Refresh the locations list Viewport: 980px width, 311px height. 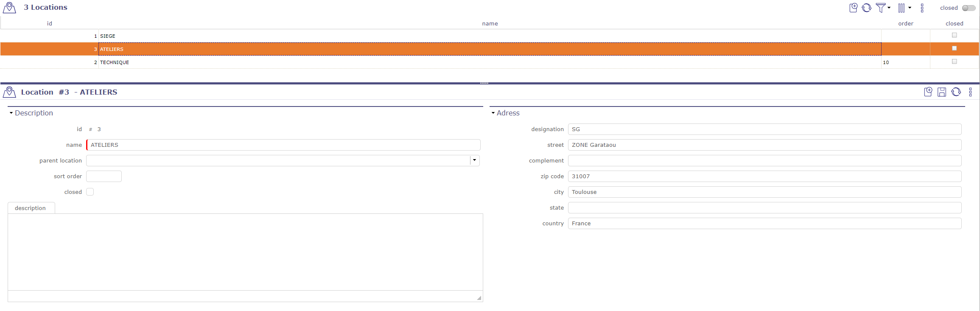coord(866,8)
